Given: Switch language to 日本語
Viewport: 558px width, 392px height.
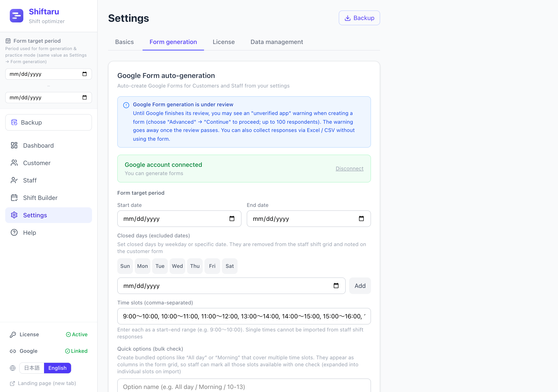Looking at the screenshot, I should [x=32, y=368].
